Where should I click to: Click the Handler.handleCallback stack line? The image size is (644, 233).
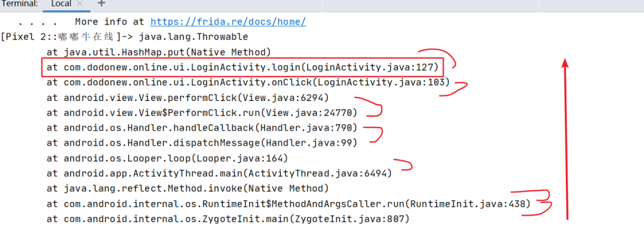point(202,128)
